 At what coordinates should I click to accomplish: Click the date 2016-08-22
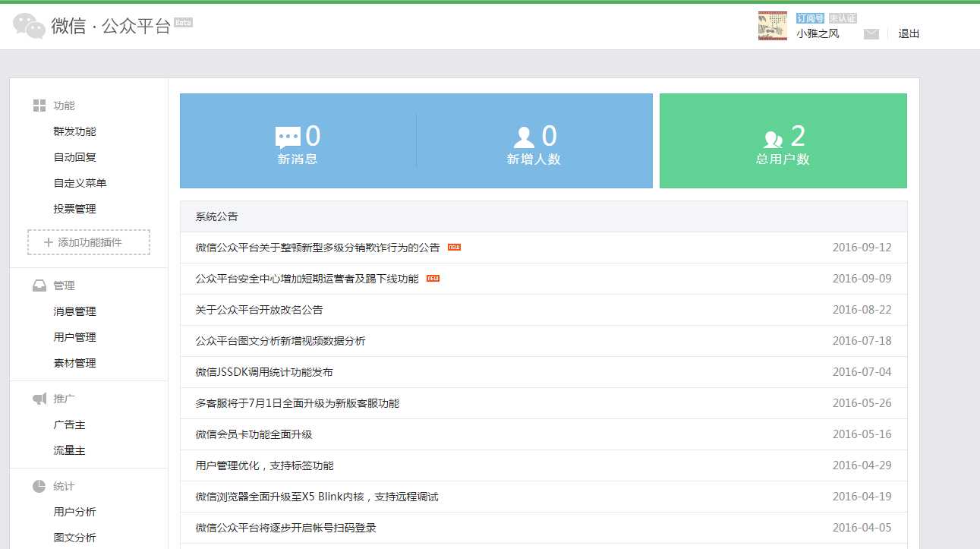point(862,310)
